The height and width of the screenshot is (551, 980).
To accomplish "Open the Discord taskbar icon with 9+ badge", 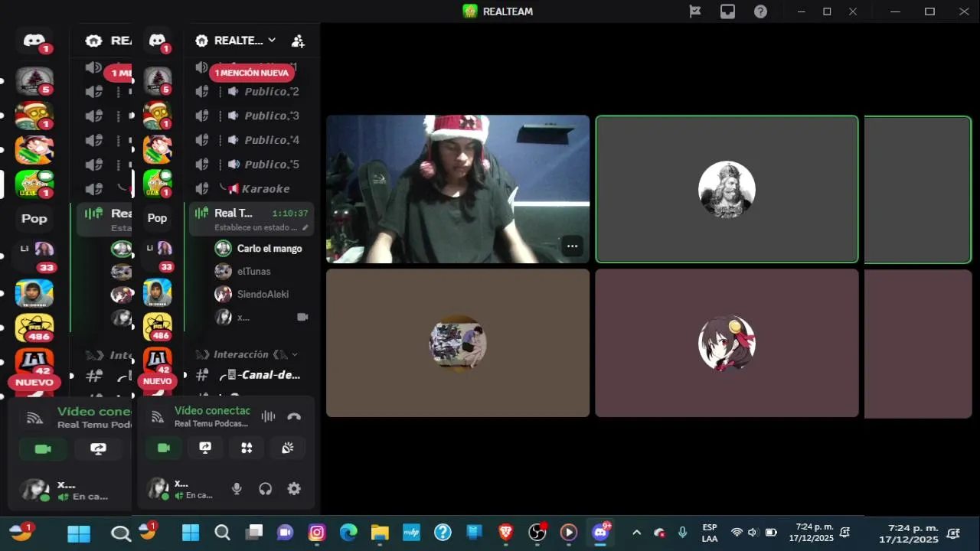I will 601,533.
